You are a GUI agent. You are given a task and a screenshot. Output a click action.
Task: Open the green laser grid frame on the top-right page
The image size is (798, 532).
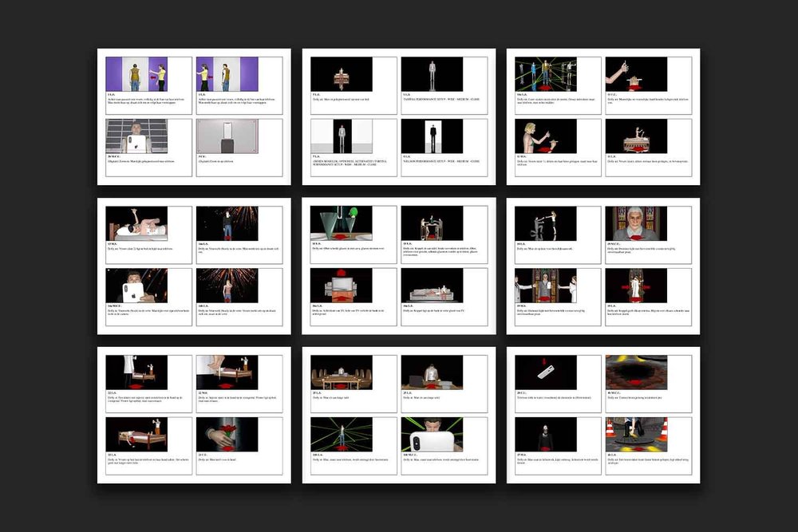point(552,73)
